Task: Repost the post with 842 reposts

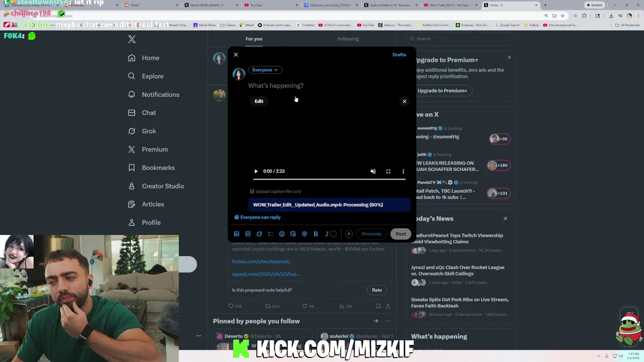Action: 272,306
